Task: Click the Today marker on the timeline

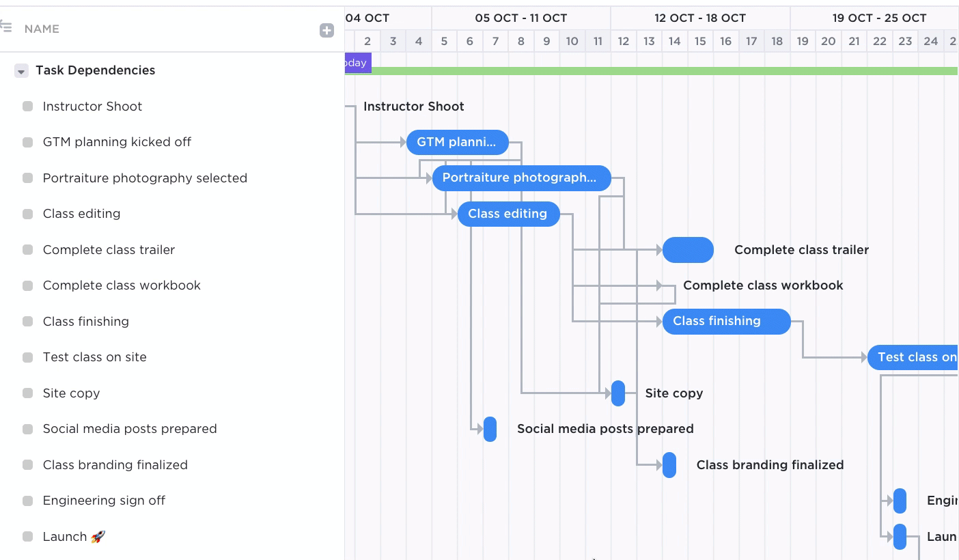Action: [355, 62]
